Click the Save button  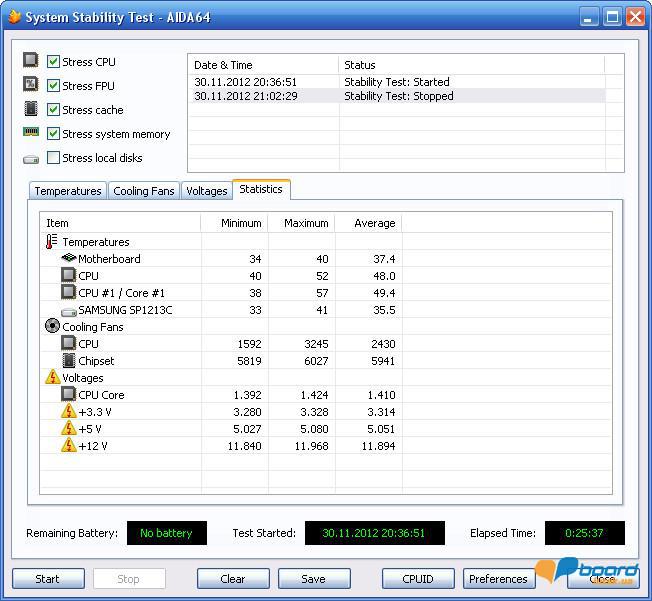[x=314, y=578]
